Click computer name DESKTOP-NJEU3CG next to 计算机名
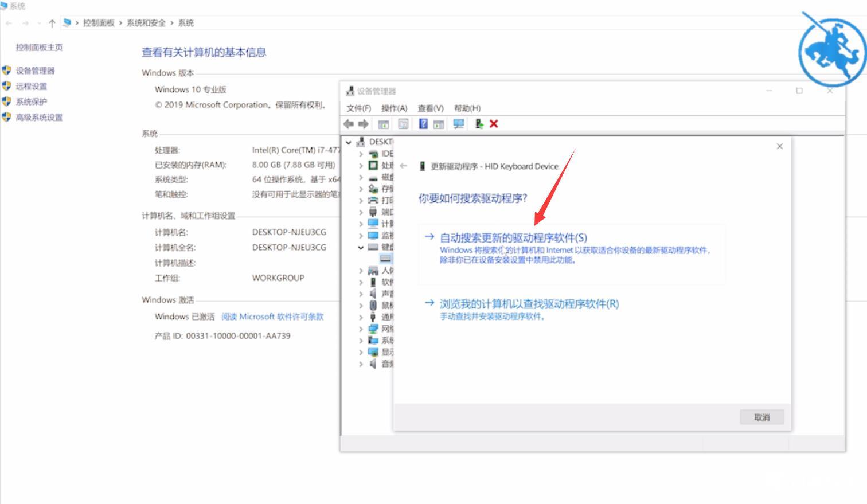The image size is (867, 504). click(x=289, y=232)
